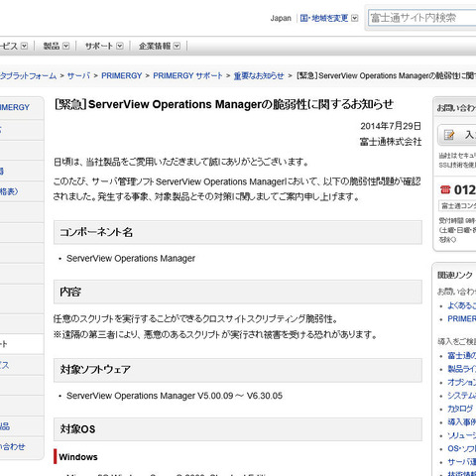The width and height of the screenshot is (476, 476).
Task: Open 重要なお知らせ breadcrumb link
Action: point(259,75)
